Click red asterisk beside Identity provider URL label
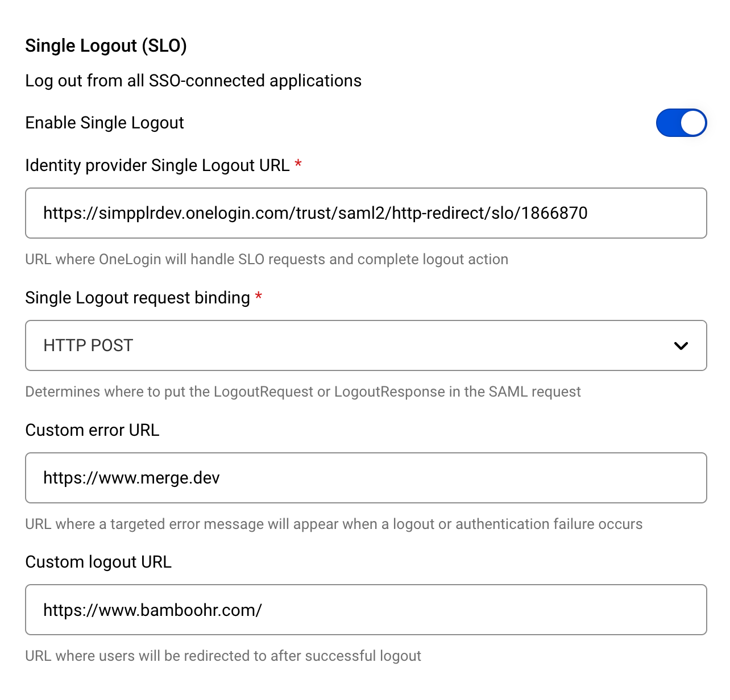The width and height of the screenshot is (730, 700). (298, 165)
